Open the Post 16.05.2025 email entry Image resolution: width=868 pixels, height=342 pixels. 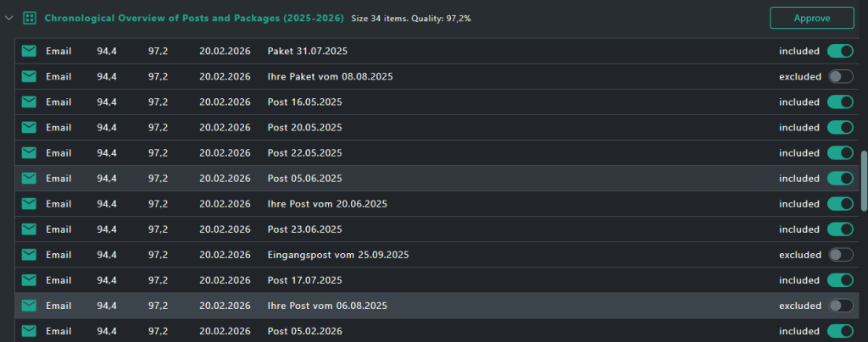[304, 102]
